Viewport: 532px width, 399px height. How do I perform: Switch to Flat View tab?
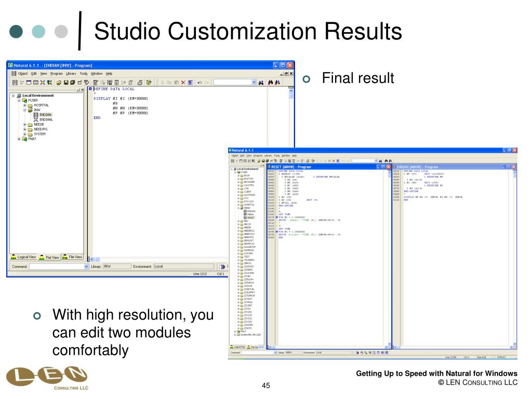[49, 257]
